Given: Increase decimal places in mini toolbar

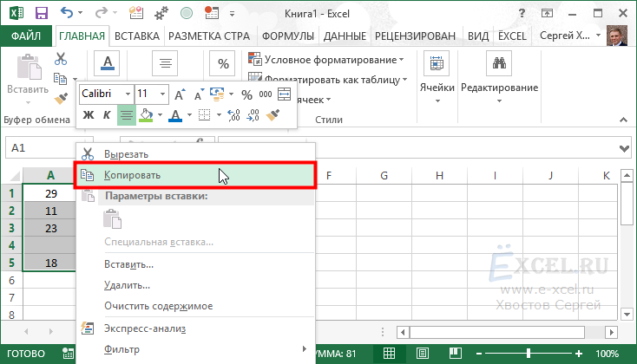Looking at the screenshot, I should click(233, 115).
